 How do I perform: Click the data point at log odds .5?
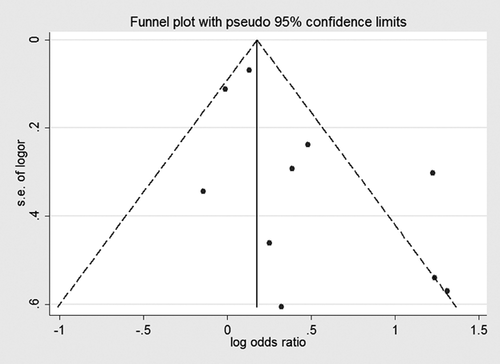coord(308,144)
